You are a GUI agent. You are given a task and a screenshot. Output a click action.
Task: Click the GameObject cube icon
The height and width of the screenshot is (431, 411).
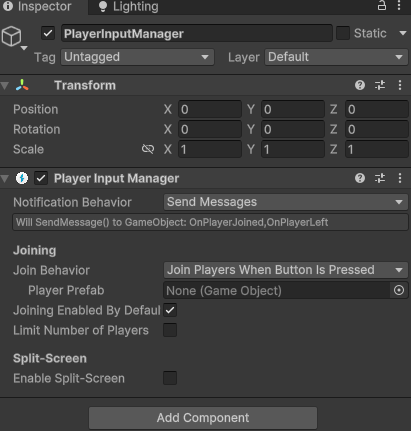coord(11,36)
